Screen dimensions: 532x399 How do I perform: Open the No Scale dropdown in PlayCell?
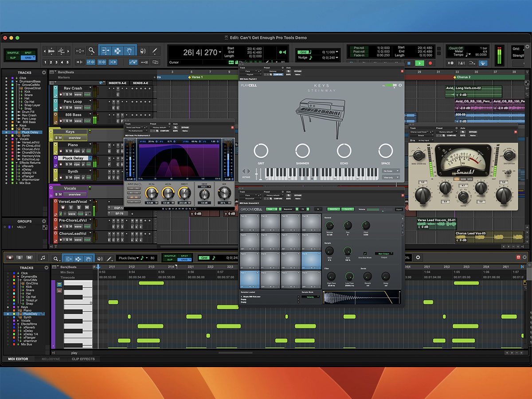click(391, 171)
